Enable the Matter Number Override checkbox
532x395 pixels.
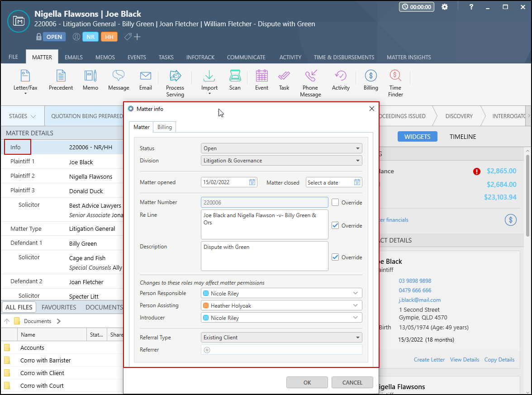pyautogui.click(x=335, y=203)
